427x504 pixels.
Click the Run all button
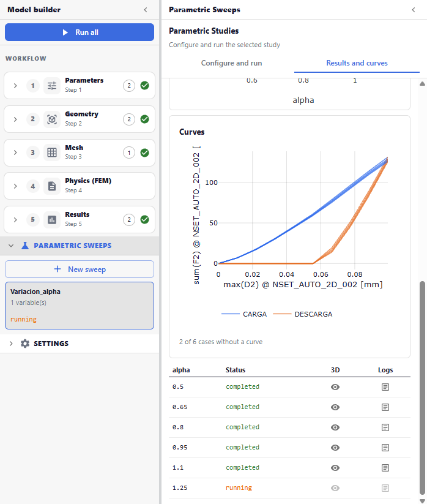click(80, 32)
